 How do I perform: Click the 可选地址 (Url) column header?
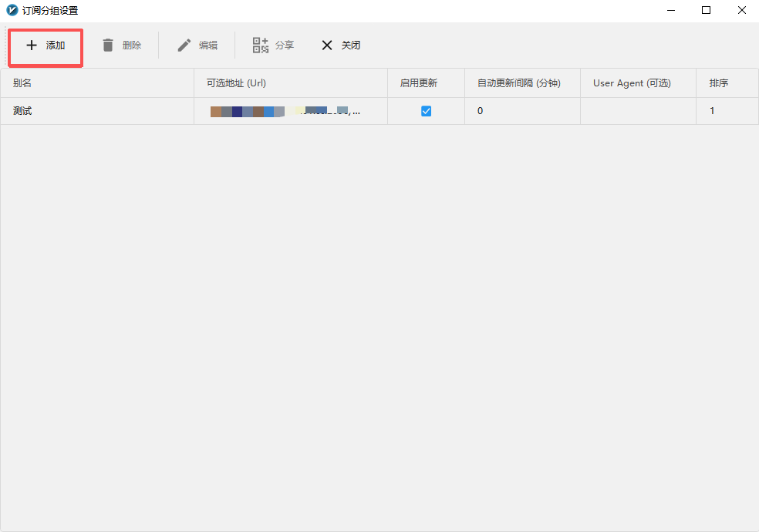(x=236, y=83)
